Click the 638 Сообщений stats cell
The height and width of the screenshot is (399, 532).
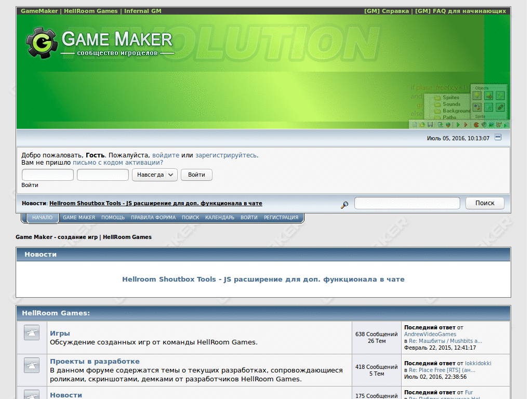(376, 338)
